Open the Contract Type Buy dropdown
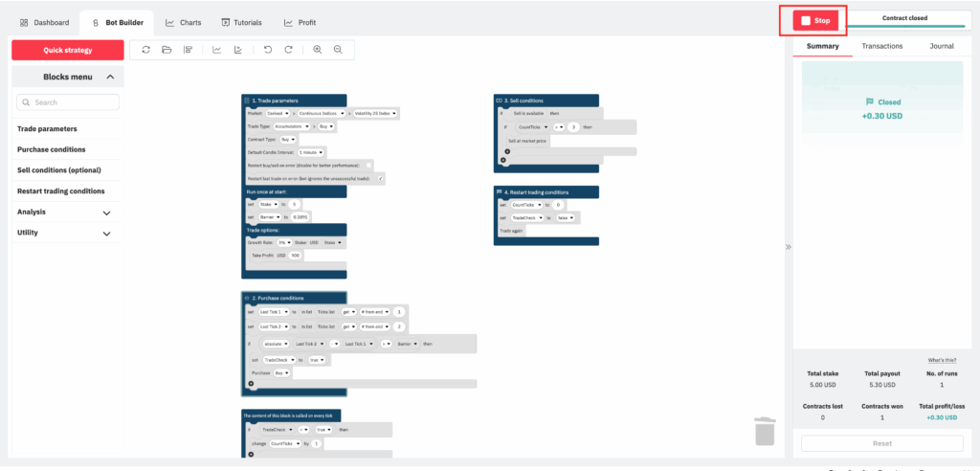This screenshot has height=471, width=980. click(x=286, y=140)
